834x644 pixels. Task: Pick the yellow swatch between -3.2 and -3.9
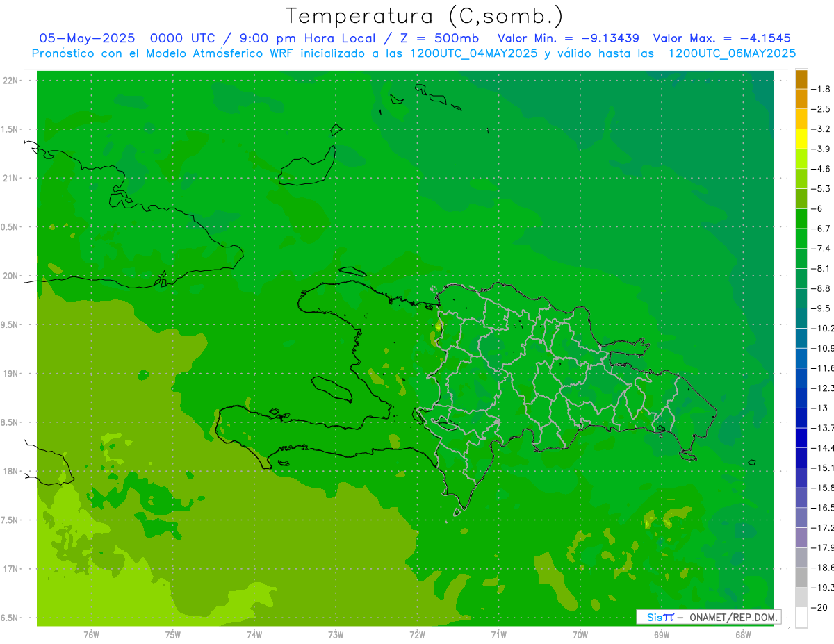(x=801, y=140)
